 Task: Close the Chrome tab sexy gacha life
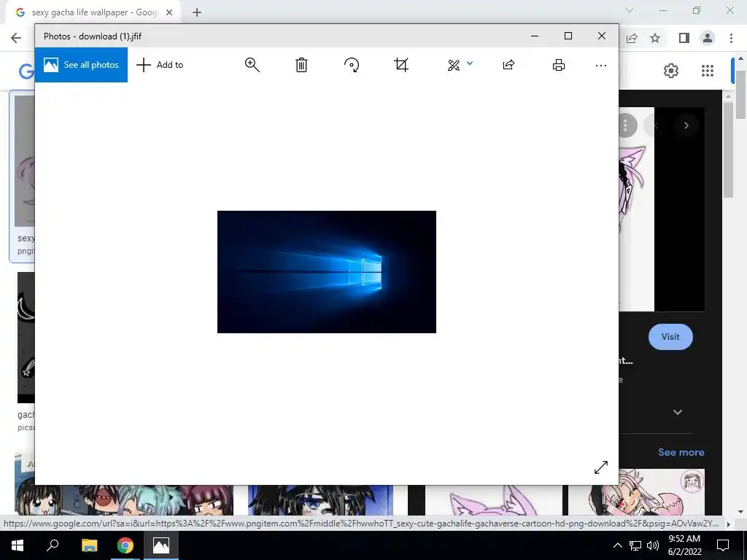click(169, 13)
